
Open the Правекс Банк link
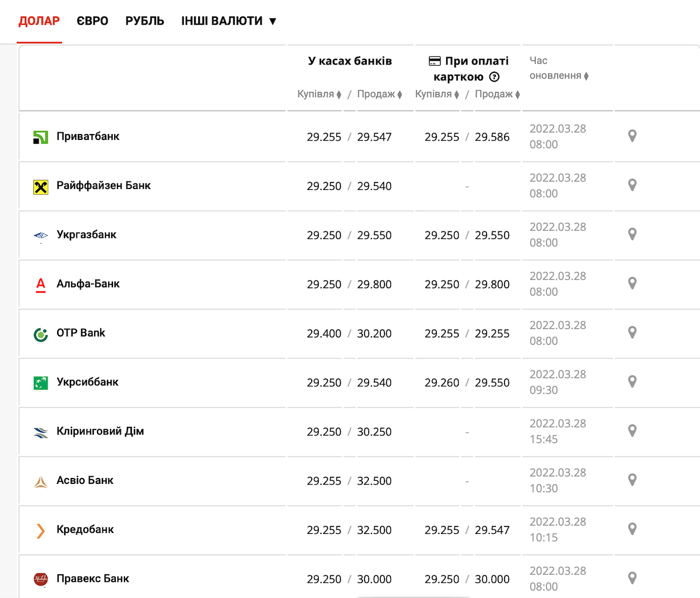click(x=93, y=579)
